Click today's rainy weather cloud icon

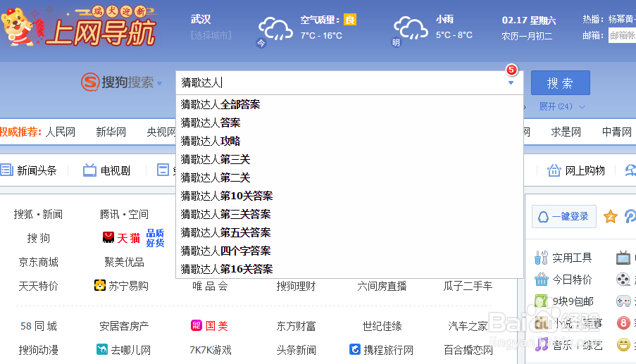click(x=276, y=28)
